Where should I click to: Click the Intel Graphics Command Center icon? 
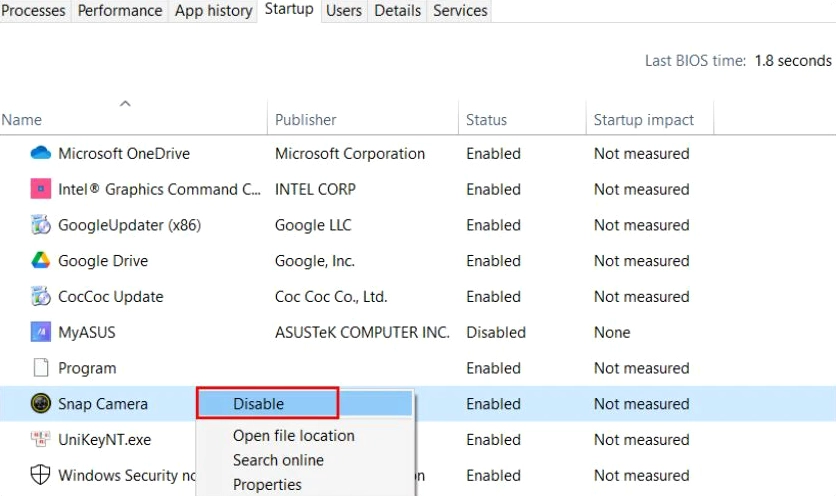(x=40, y=189)
